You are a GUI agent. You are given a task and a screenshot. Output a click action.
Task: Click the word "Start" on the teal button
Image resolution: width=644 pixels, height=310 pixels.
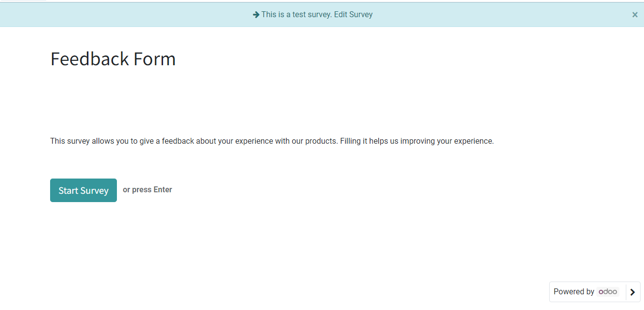click(x=69, y=190)
